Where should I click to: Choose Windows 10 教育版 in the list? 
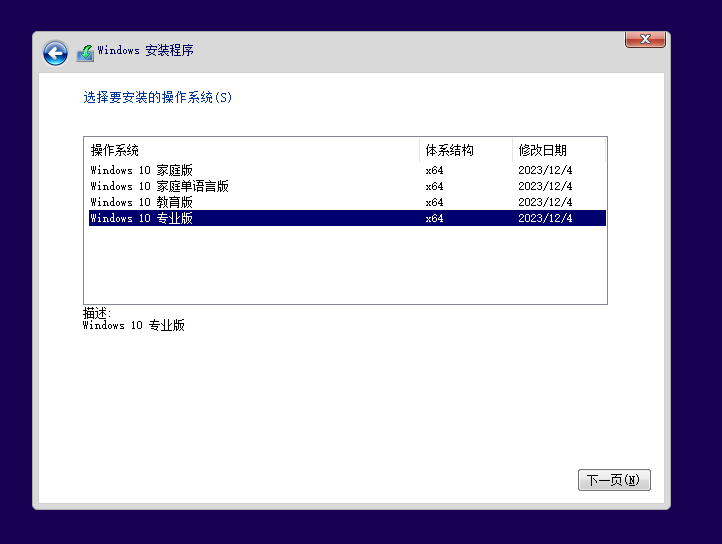[x=141, y=202]
